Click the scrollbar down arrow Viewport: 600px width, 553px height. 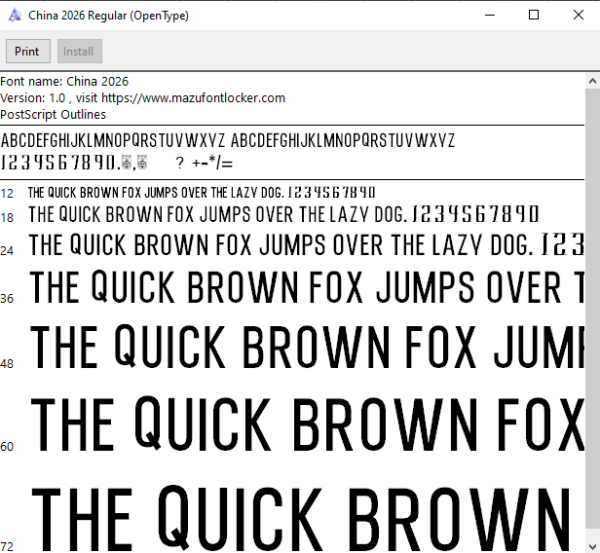[592, 546]
